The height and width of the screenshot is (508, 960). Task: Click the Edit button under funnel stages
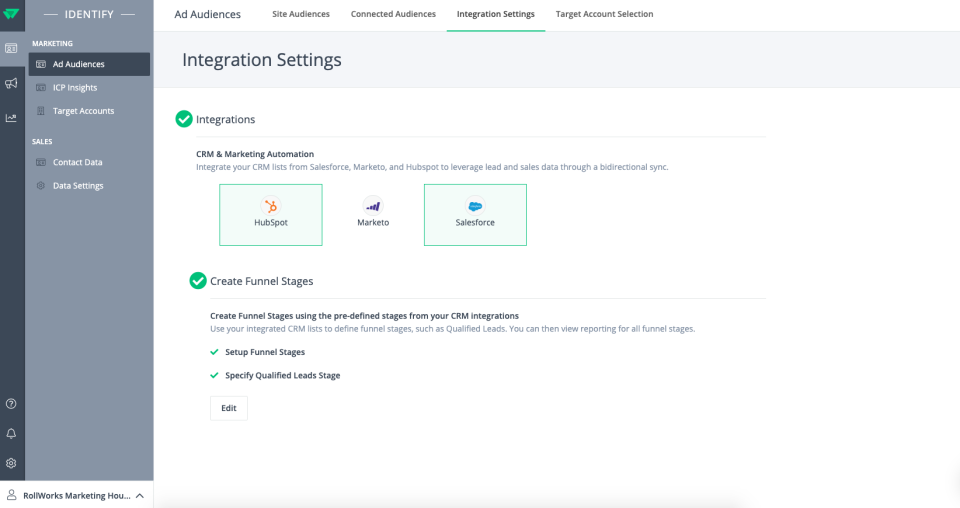(x=228, y=408)
